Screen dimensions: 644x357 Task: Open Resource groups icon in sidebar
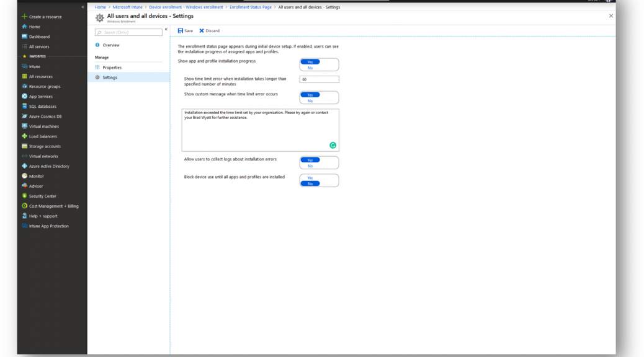24,86
